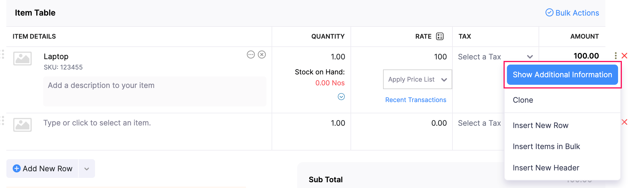The image size is (644, 188).
Task: Click the plus icon on Add New Row
Action: click(17, 168)
